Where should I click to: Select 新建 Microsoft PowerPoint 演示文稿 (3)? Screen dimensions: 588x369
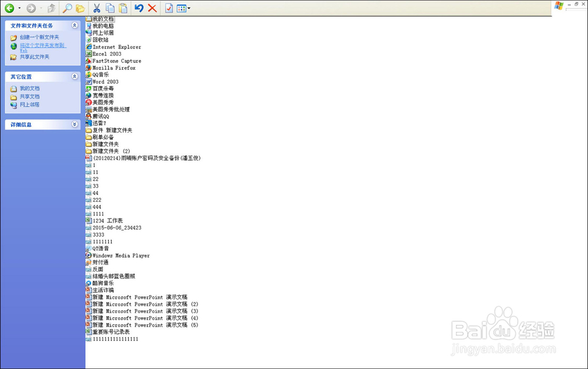(x=142, y=311)
